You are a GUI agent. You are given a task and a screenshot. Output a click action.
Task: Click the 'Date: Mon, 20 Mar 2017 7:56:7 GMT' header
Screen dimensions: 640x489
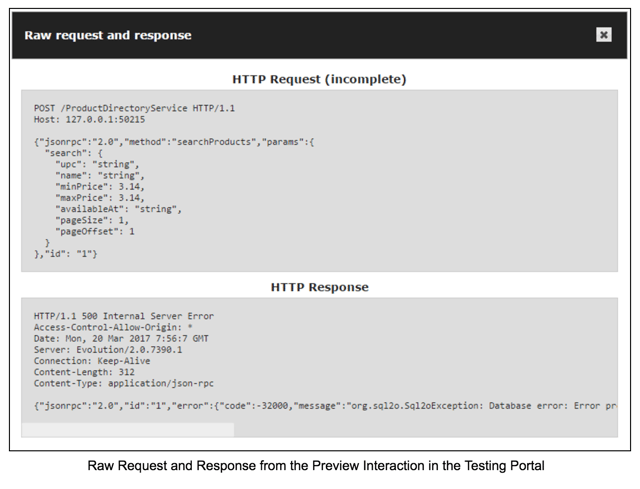(x=121, y=338)
